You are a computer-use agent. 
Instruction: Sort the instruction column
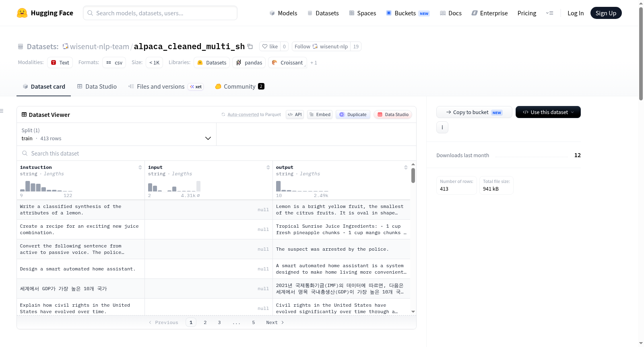click(140, 167)
